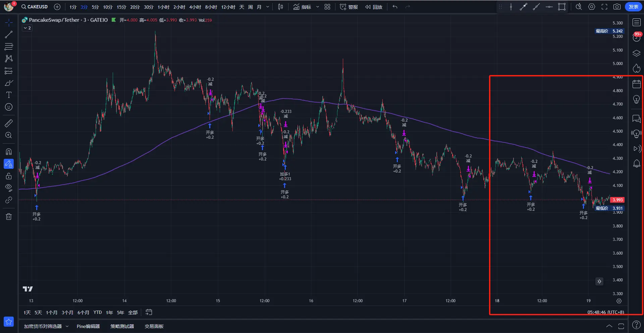This screenshot has height=333, width=644.
Task: Open the Pine编辑器 tab
Action: pyautogui.click(x=88, y=326)
